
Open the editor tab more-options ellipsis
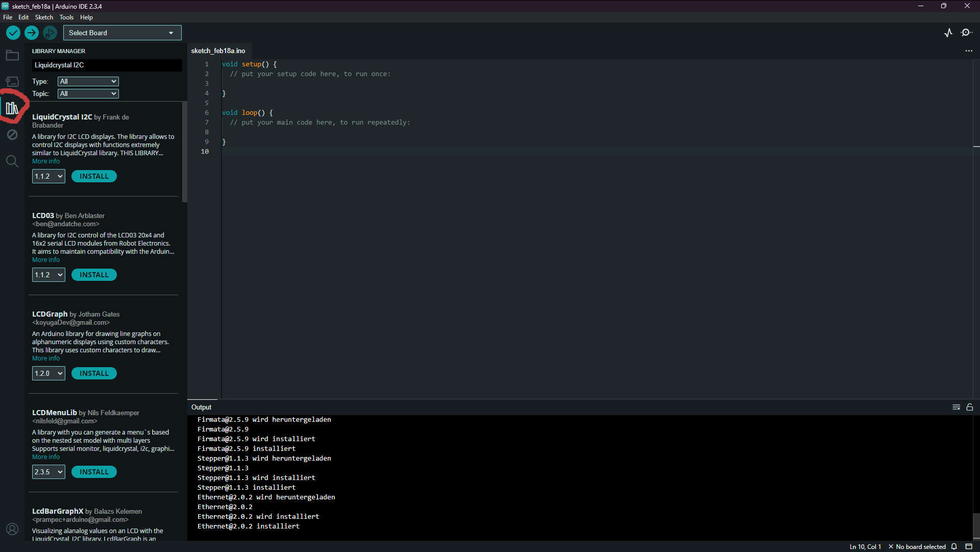point(969,51)
